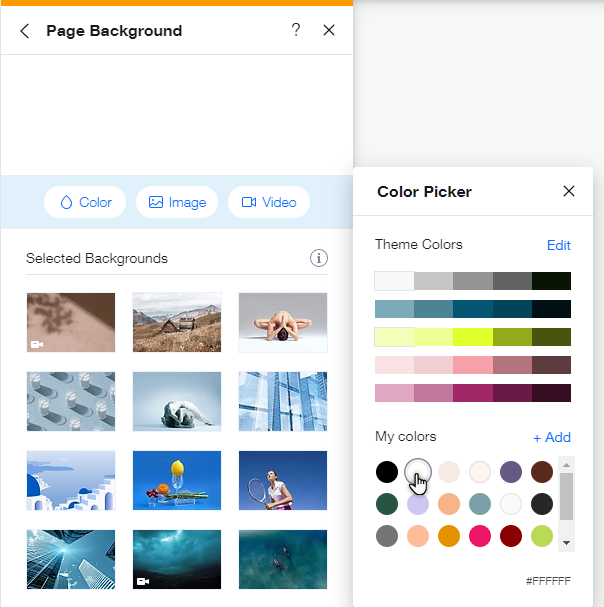604x607 pixels.
Task: Click + Add in My colors
Action: point(551,437)
